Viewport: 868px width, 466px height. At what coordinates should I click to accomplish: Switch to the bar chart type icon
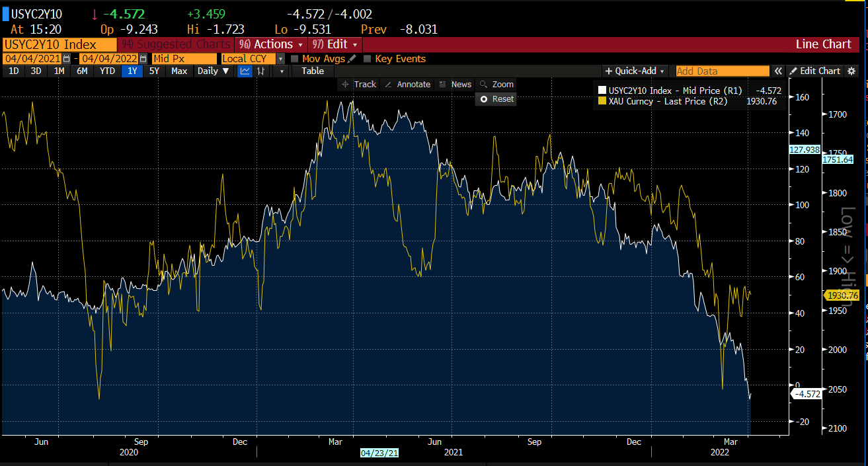pyautogui.click(x=262, y=71)
